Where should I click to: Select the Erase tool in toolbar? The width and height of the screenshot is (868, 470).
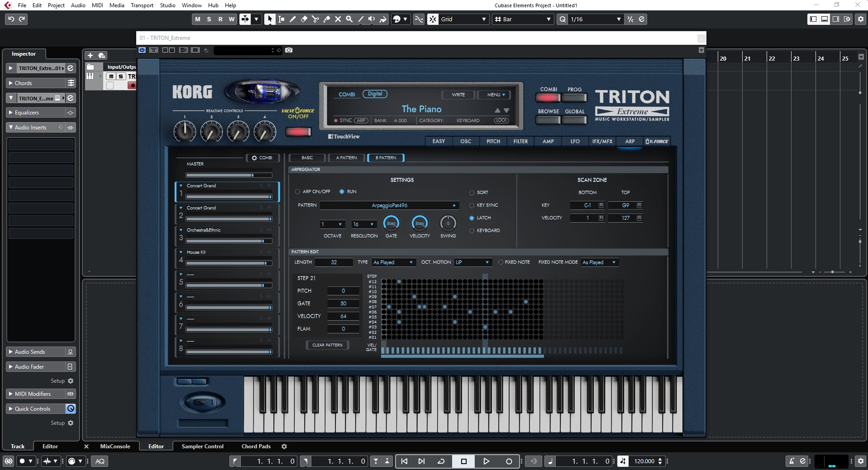tap(304, 19)
